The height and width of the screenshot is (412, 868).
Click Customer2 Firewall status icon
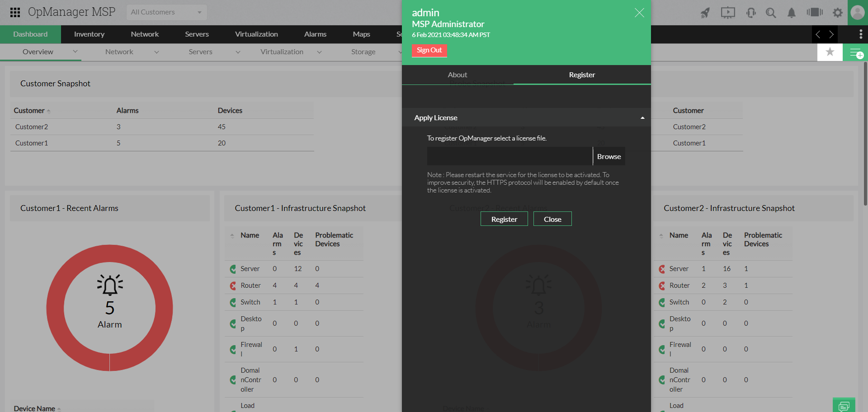662,350
